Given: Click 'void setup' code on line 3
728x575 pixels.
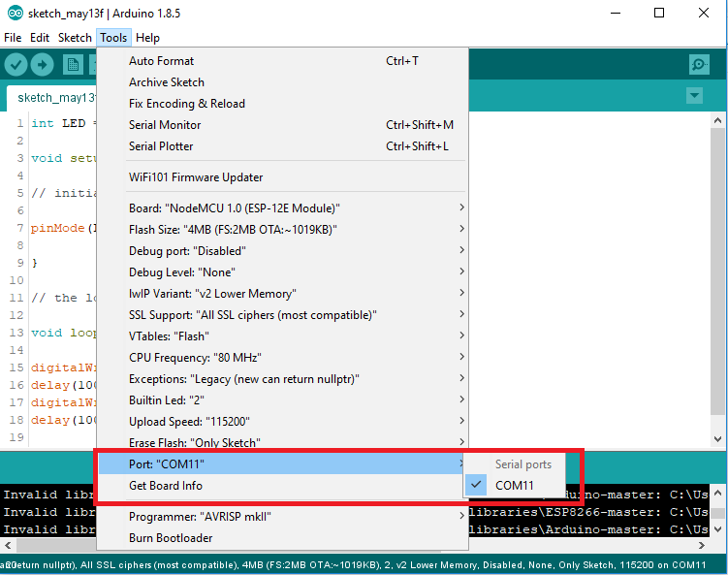Looking at the screenshot, I should click(x=64, y=158).
